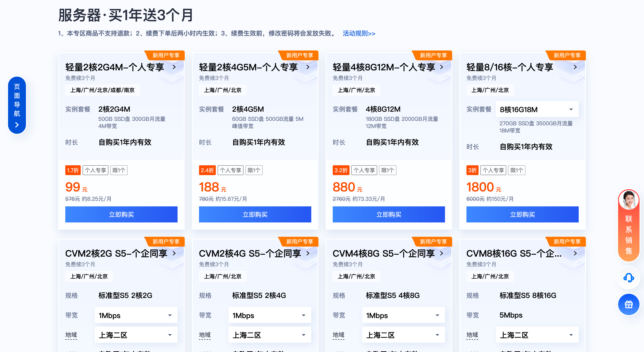The height and width of the screenshot is (352, 644).
Task: Click the customer service avatar icon
Action: click(x=629, y=200)
